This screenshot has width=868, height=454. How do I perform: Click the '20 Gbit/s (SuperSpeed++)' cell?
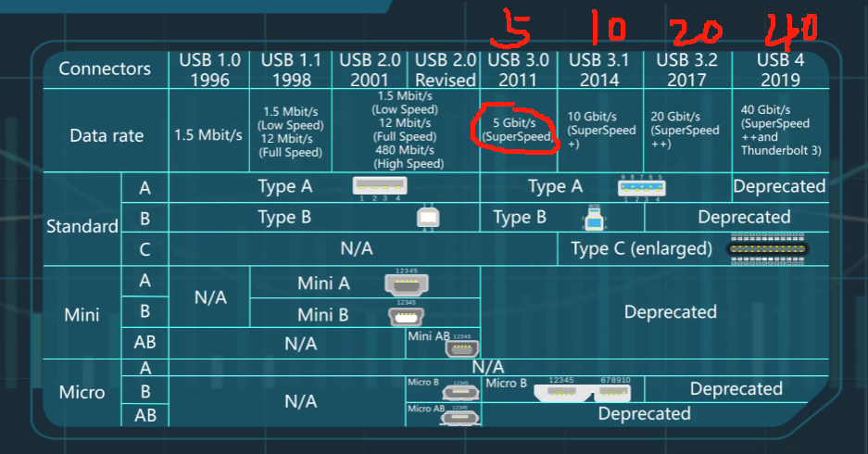687,130
